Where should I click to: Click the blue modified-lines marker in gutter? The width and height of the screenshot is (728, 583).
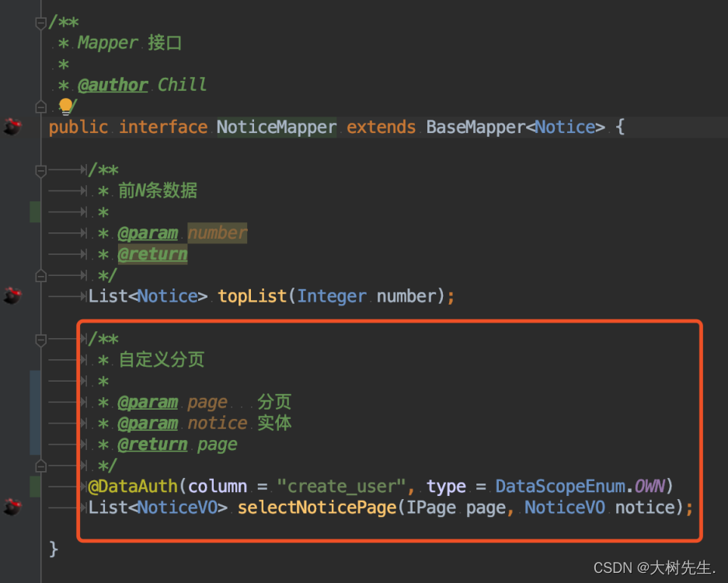35,413
